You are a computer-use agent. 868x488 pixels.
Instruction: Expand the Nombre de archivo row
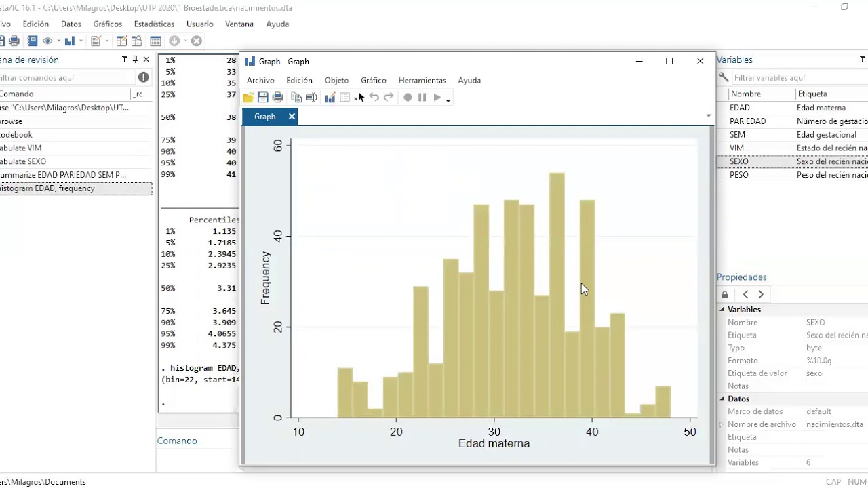coord(722,425)
